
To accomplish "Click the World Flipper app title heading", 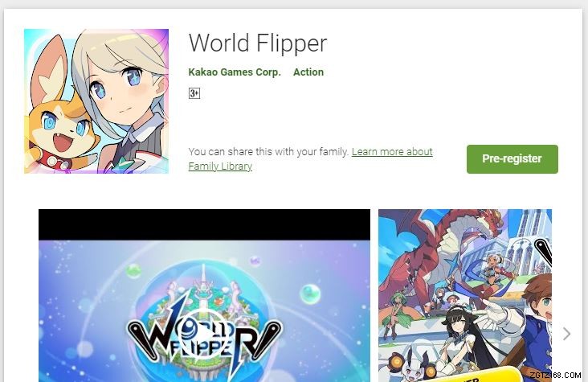I will tap(258, 43).
